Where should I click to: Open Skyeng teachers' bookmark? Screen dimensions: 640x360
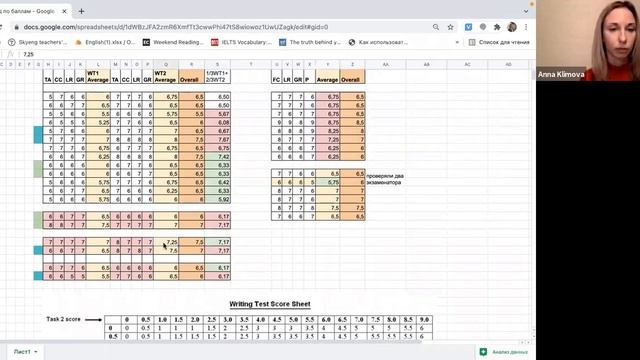38,42
